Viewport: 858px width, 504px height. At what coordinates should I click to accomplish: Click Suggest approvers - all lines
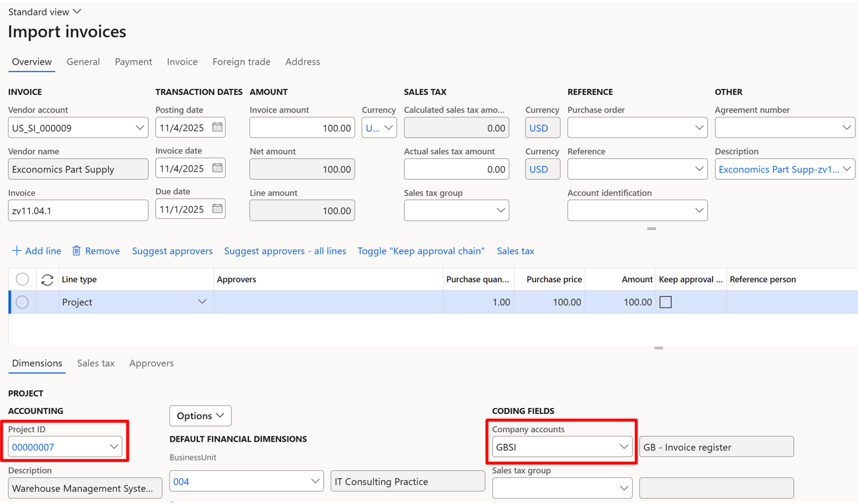click(285, 251)
